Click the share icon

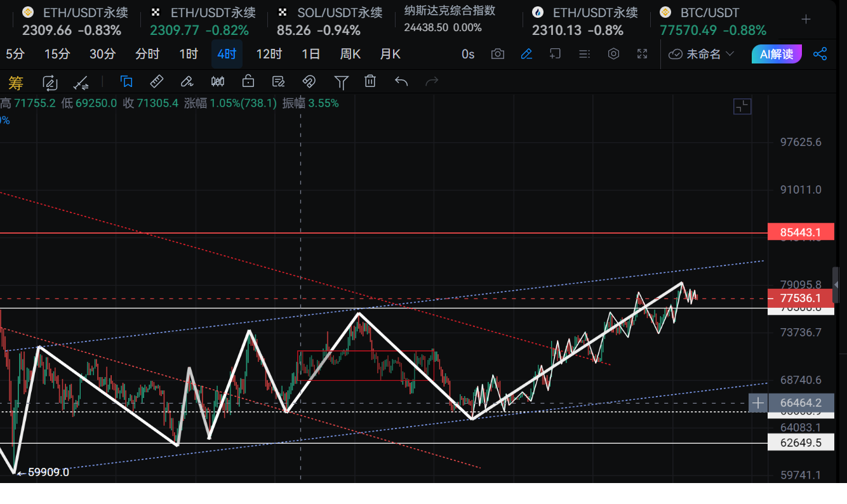(820, 54)
